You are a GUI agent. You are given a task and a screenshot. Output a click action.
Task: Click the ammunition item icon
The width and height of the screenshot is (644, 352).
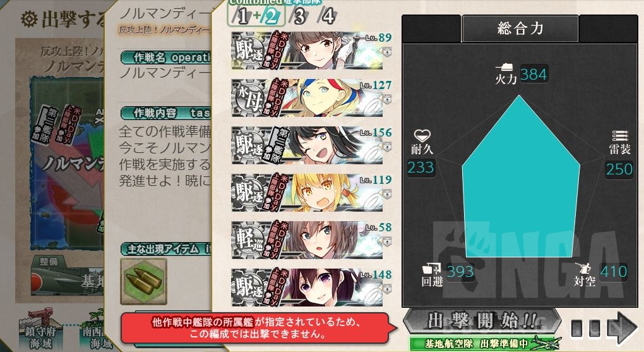(143, 282)
